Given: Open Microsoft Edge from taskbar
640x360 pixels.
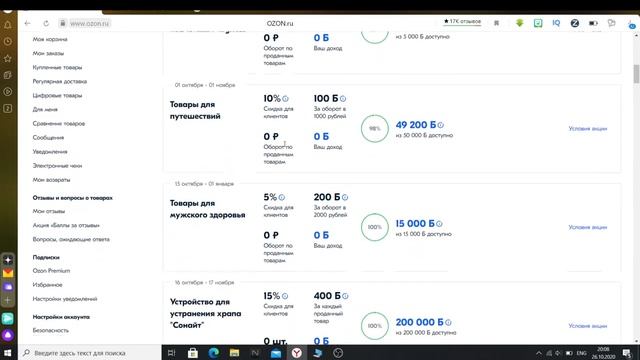Looking at the screenshot, I should click(213, 353).
